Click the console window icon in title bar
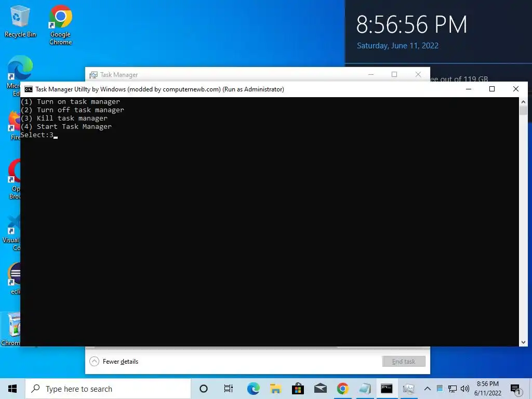This screenshot has height=399, width=532. tap(29, 89)
